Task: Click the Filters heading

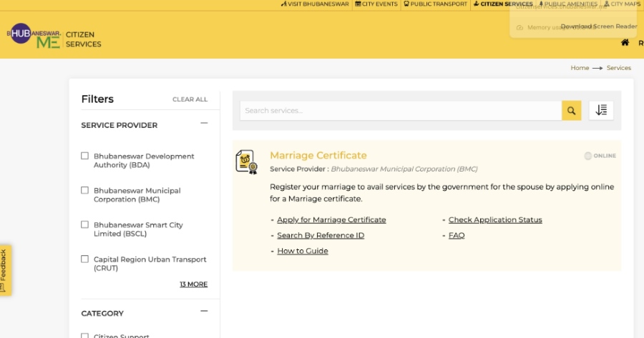Action: pos(97,99)
